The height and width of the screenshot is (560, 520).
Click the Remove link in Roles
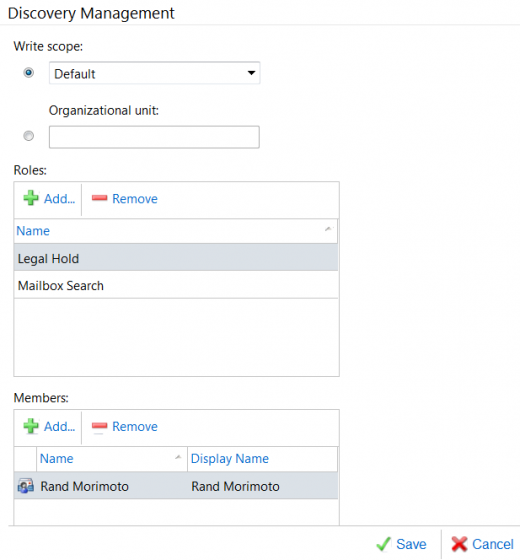[135, 199]
